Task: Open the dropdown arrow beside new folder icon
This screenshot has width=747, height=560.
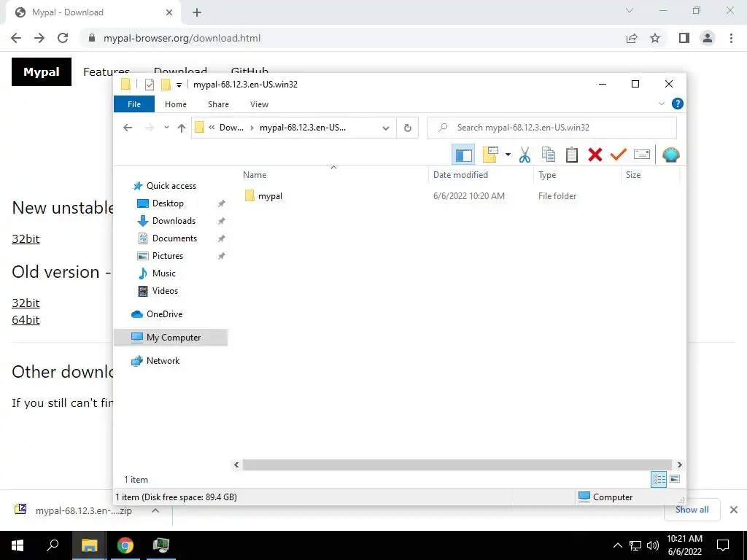Action: click(508, 155)
